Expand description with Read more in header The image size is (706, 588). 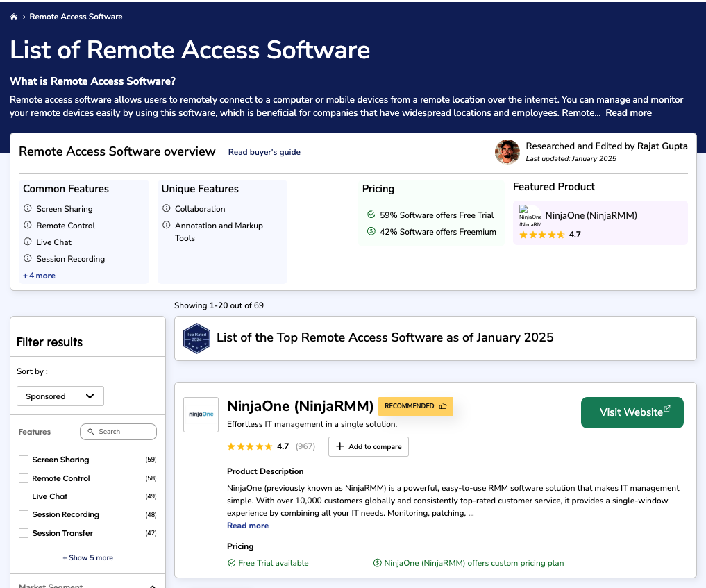tap(628, 113)
